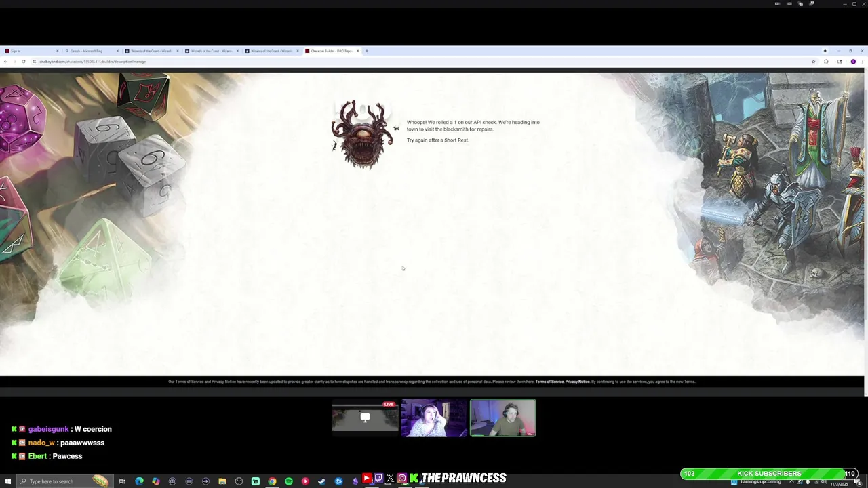The height and width of the screenshot is (488, 868).
Task: Click the Gemini sparkle icon above the toolbar
Action: pos(825,51)
